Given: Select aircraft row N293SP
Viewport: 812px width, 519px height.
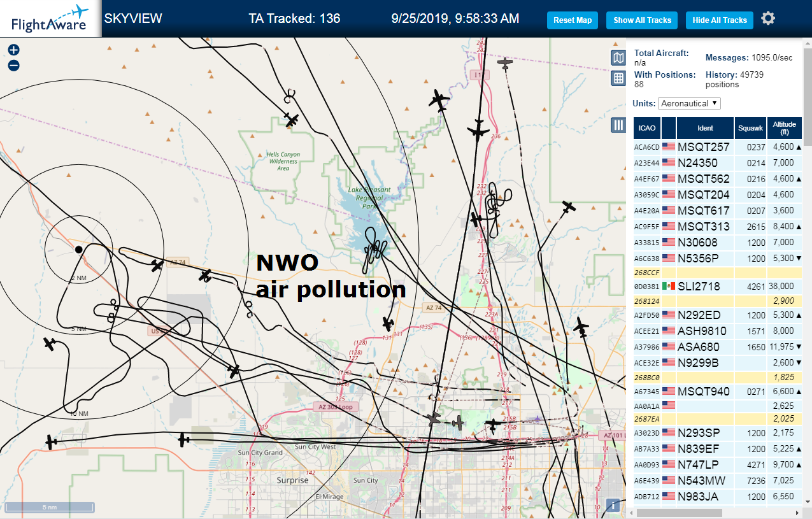Looking at the screenshot, I should (718, 433).
